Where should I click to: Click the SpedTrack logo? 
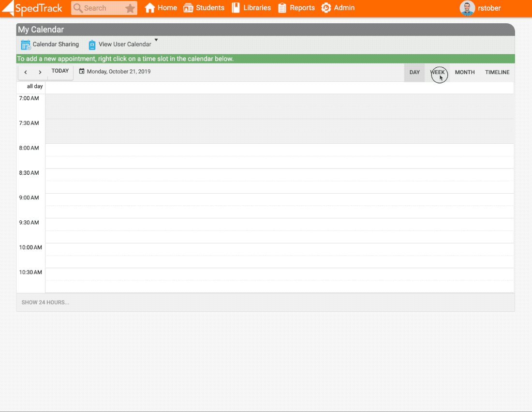click(x=33, y=8)
